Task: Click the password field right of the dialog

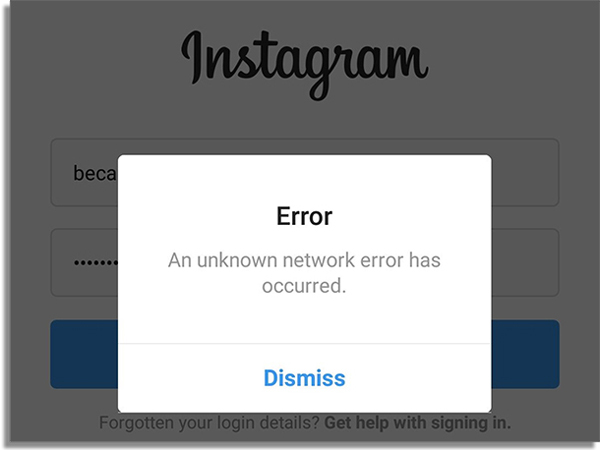Action: pos(525,262)
